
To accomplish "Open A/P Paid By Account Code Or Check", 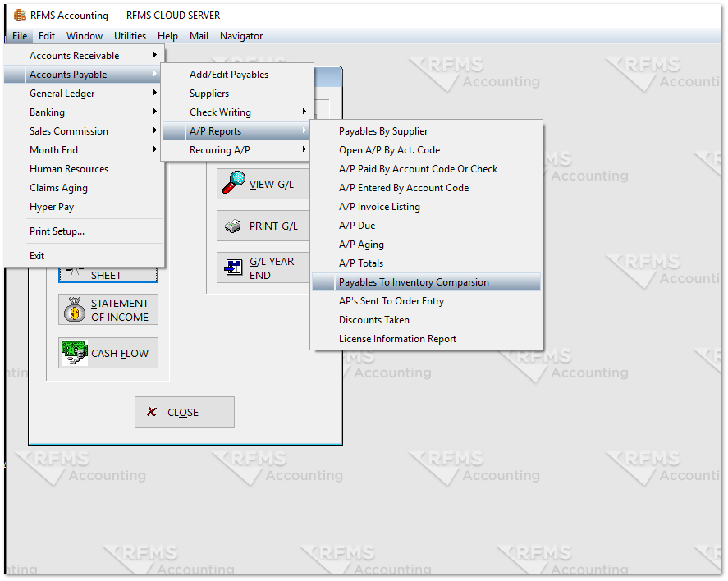I will [426, 169].
